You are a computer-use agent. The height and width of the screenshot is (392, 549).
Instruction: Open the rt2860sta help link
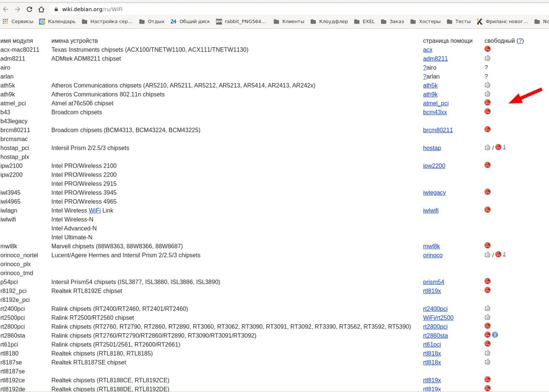[435, 336]
